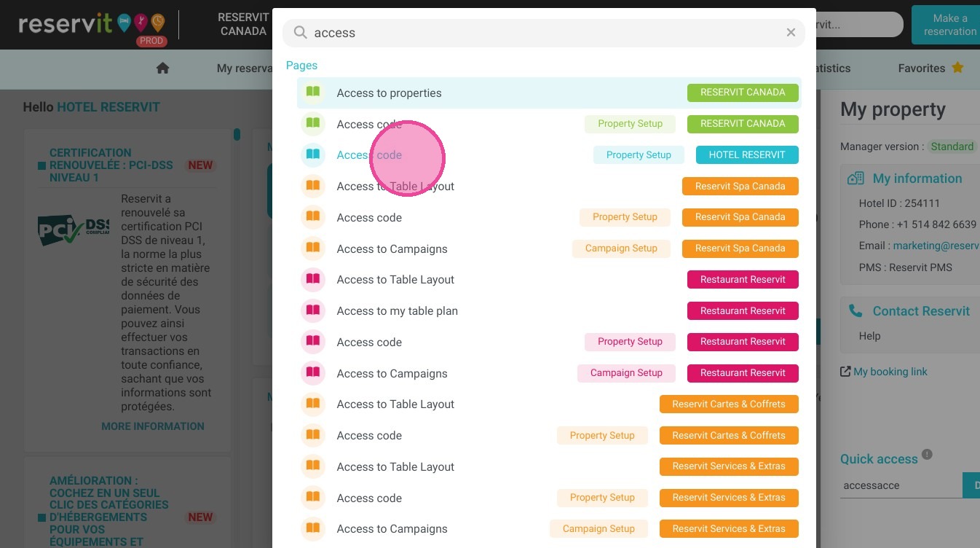The image size is (980, 548).
Task: Click Property Setup tag in Restaurant Reservit row
Action: (x=630, y=342)
